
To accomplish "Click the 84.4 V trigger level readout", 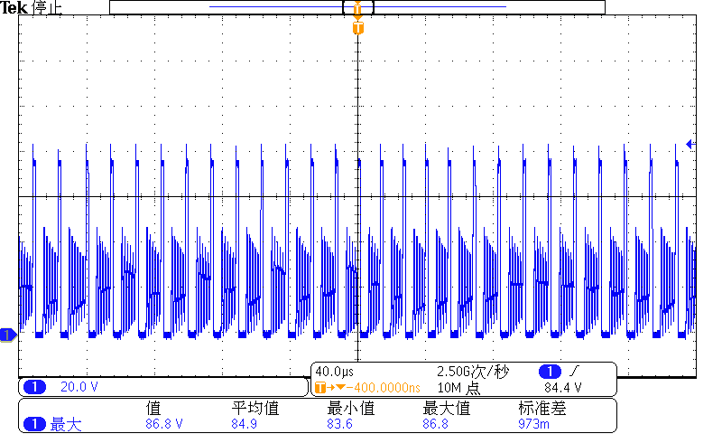I will pos(563,388).
